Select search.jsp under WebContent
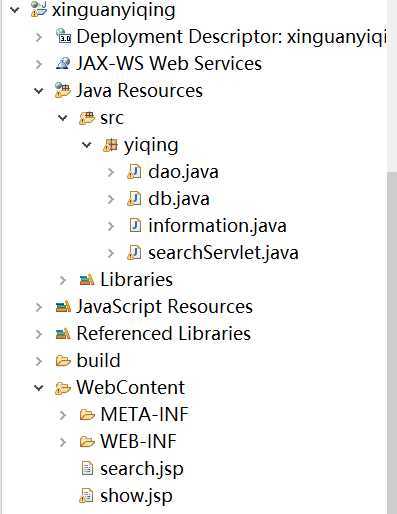 click(142, 469)
